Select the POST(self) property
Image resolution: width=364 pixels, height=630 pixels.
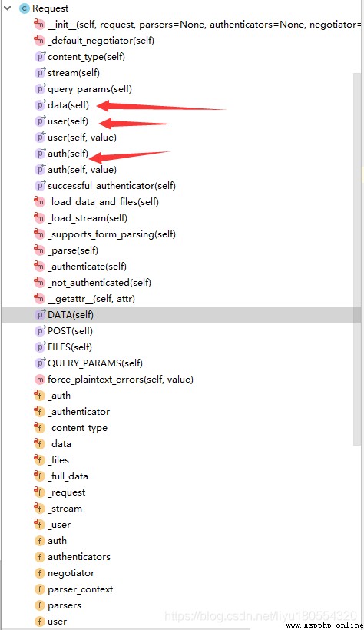click(71, 330)
